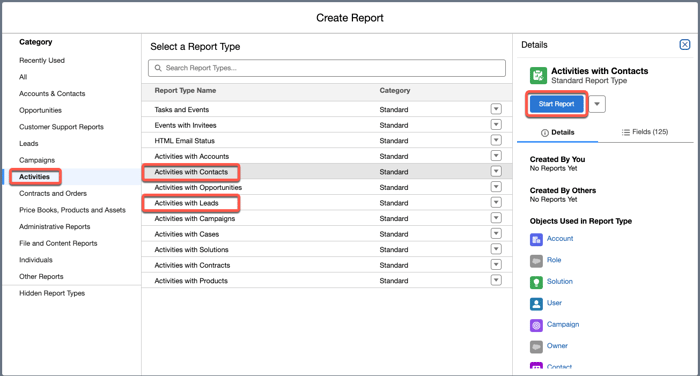This screenshot has height=376, width=700.
Task: Select File and Content Reports category
Action: [x=58, y=243]
